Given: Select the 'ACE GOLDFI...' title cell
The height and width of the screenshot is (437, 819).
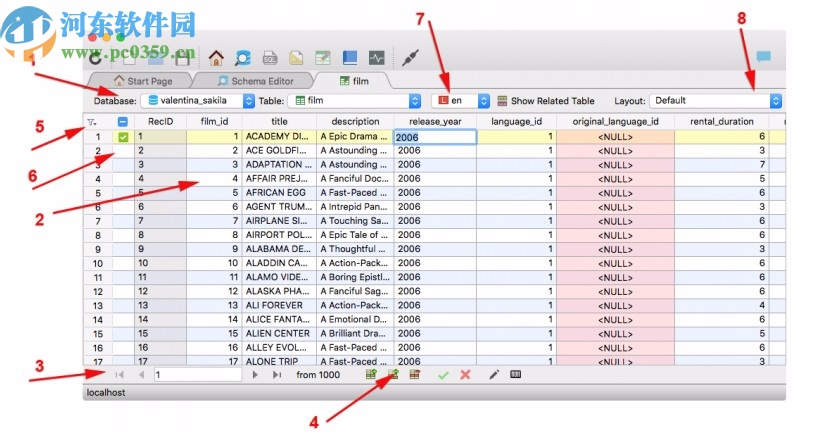Looking at the screenshot, I should (x=279, y=150).
